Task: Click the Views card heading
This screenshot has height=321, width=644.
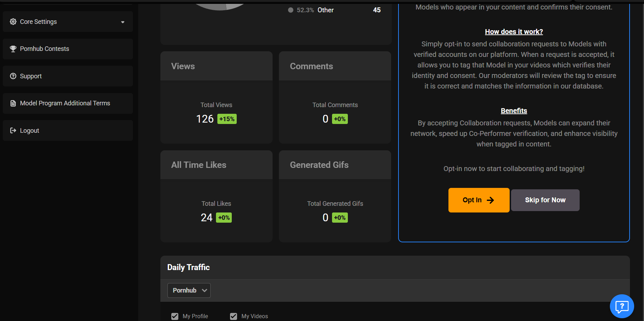Action: click(183, 66)
